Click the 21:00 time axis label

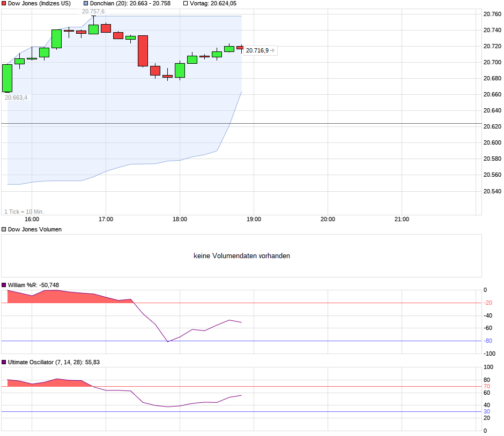coord(402,219)
